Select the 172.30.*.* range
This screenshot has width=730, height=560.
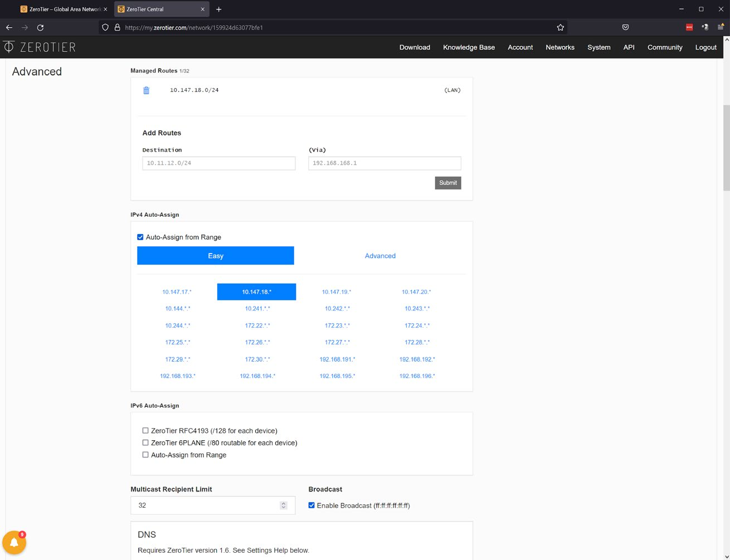tap(257, 359)
